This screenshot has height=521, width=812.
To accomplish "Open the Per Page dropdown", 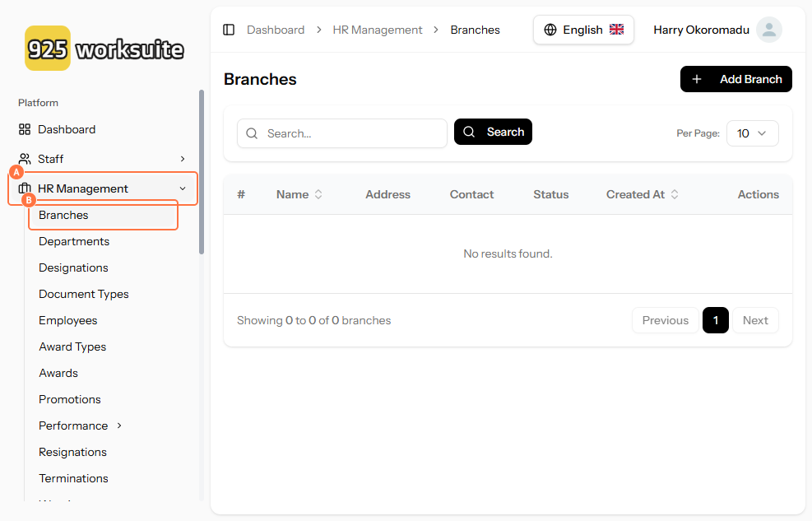I will click(752, 133).
